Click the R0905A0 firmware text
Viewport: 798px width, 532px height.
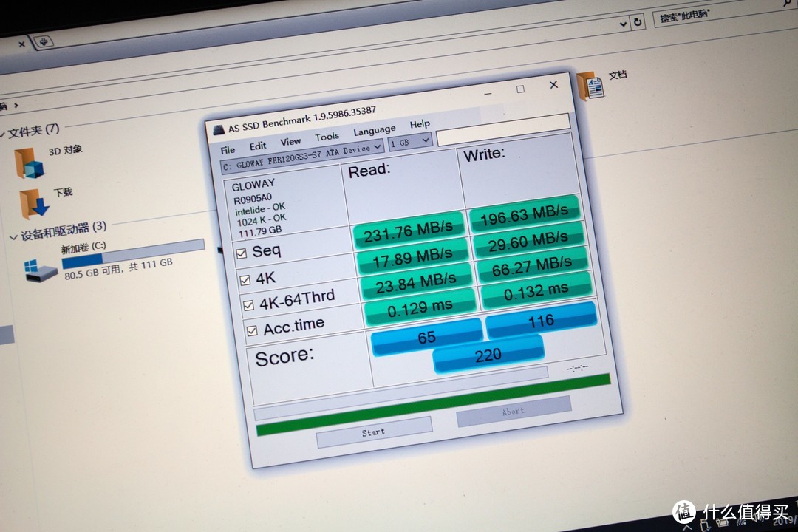[253, 198]
